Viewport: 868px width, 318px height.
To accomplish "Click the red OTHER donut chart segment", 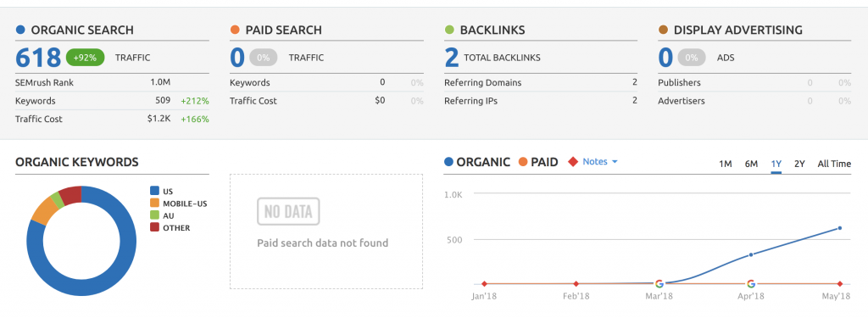I will [x=71, y=195].
